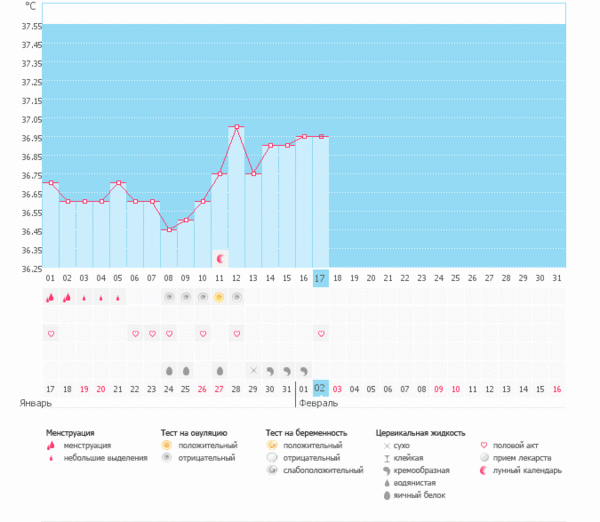Select the intercourse heart on cycle day 17

coord(321,334)
